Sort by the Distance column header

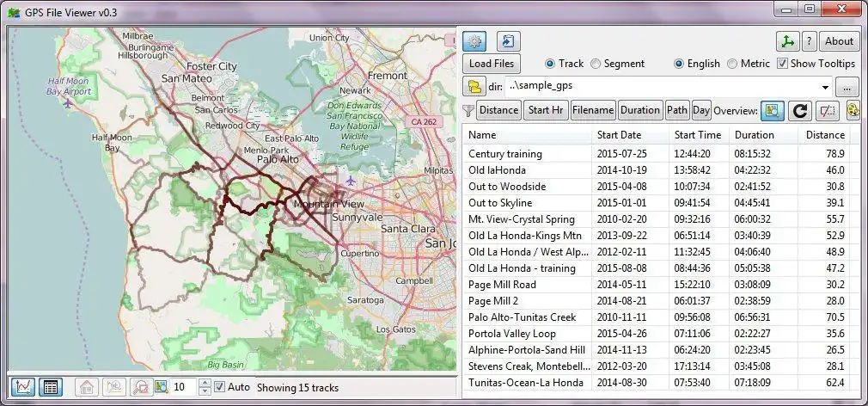pos(824,135)
